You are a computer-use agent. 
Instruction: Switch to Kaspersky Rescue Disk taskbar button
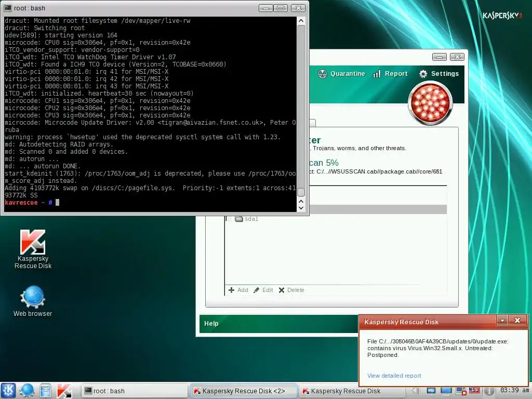click(353, 391)
